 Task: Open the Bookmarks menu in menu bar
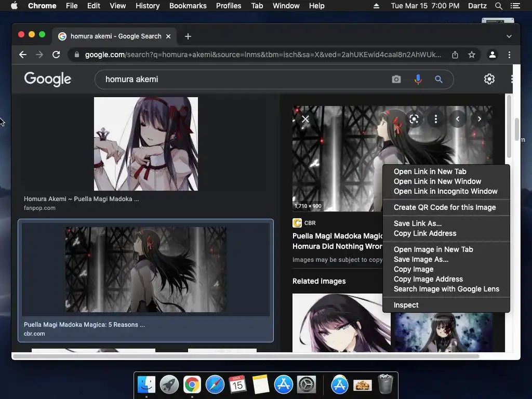188,6
